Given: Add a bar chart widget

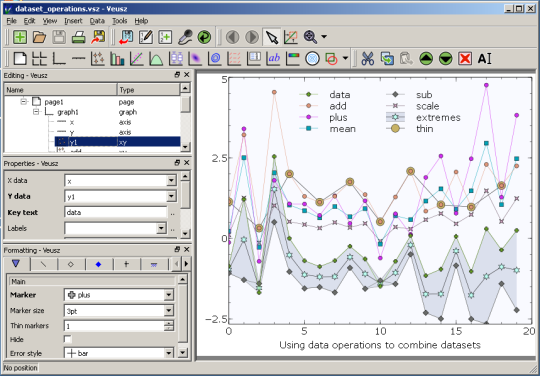Looking at the screenshot, I should tap(117, 59).
